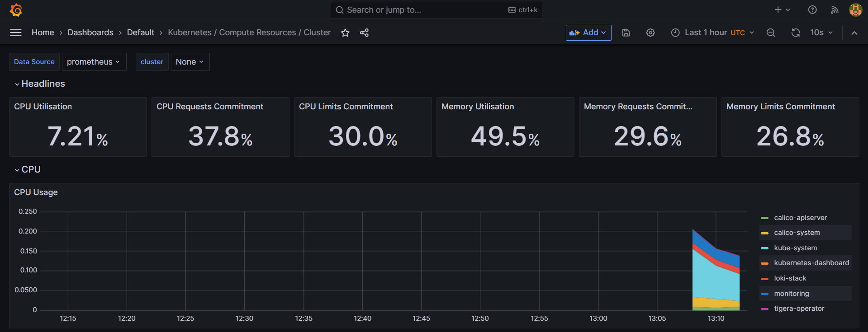868x332 pixels.
Task: Click the 13:10 time axis label
Action: (x=716, y=318)
